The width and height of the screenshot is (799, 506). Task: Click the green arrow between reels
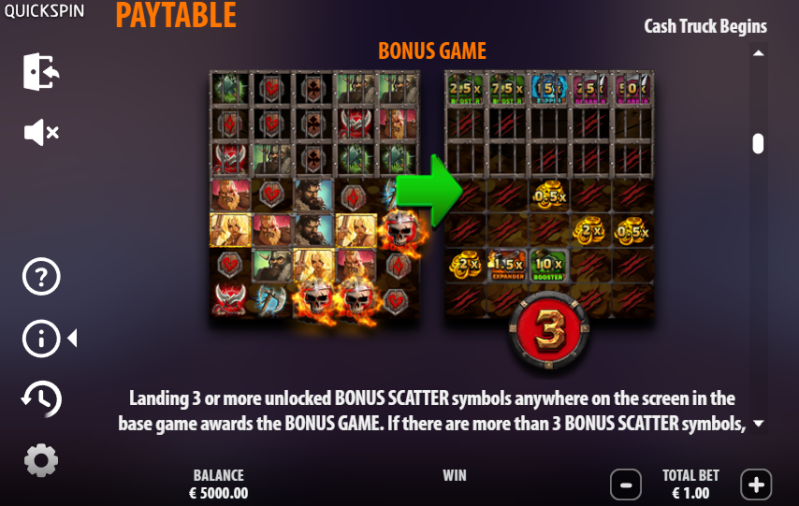point(430,191)
